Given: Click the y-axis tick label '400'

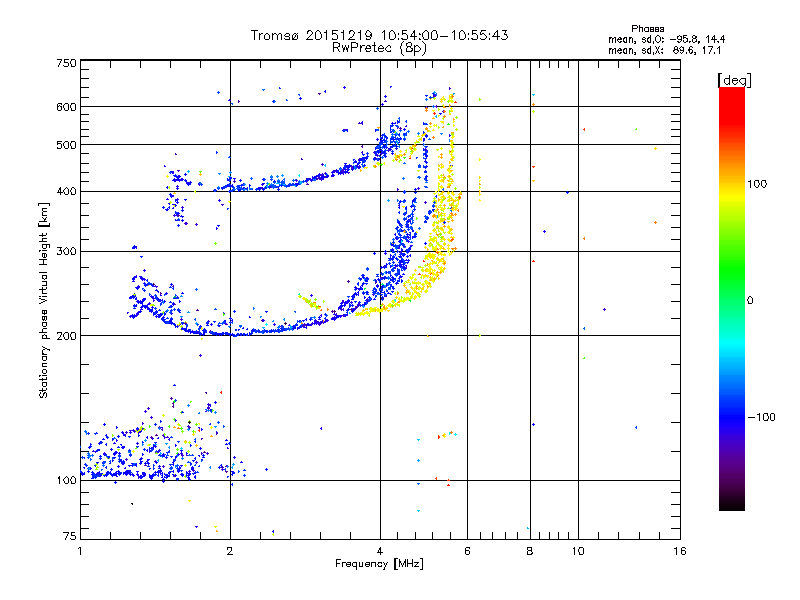Looking at the screenshot, I should 66,192.
